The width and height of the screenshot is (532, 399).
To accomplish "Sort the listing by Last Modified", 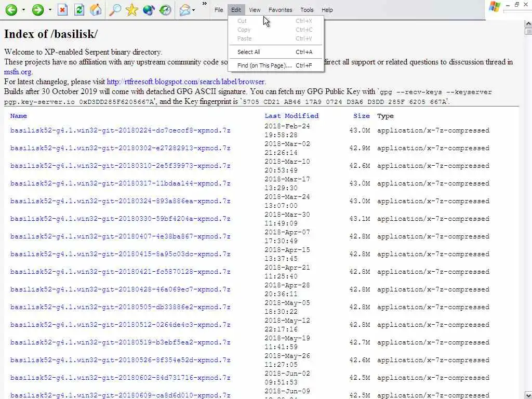I will click(291, 116).
